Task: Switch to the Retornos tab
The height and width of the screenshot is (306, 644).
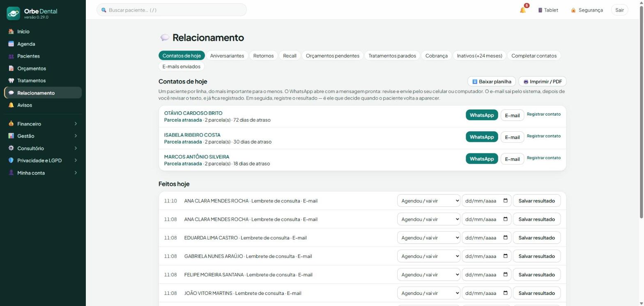Action: pyautogui.click(x=263, y=56)
